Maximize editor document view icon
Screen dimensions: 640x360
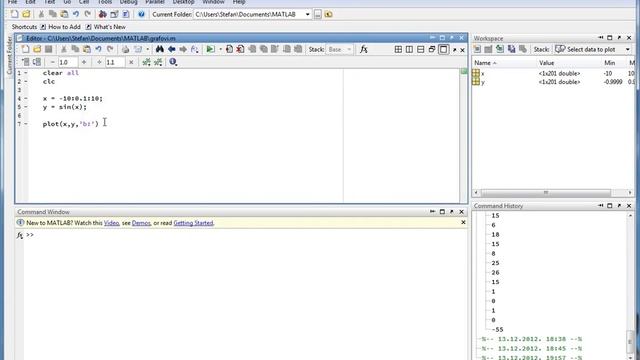tap(444, 49)
